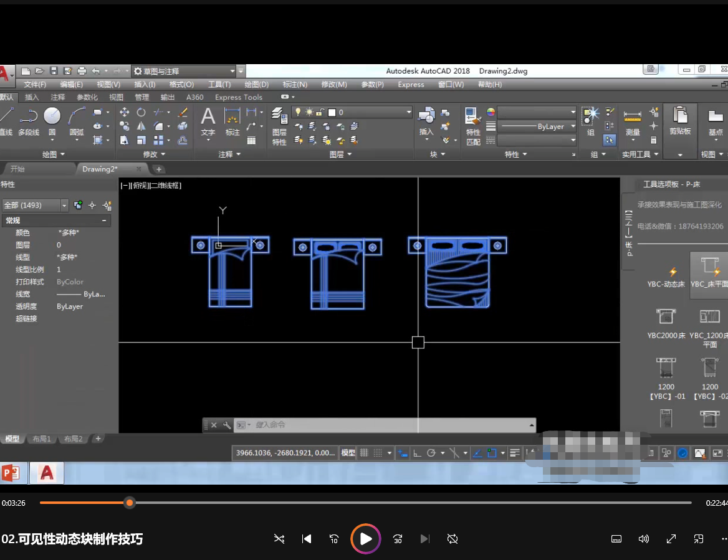Select the Line (直线) drawing tool
Image resolution: width=728 pixels, height=560 pixels.
pyautogui.click(x=6, y=121)
